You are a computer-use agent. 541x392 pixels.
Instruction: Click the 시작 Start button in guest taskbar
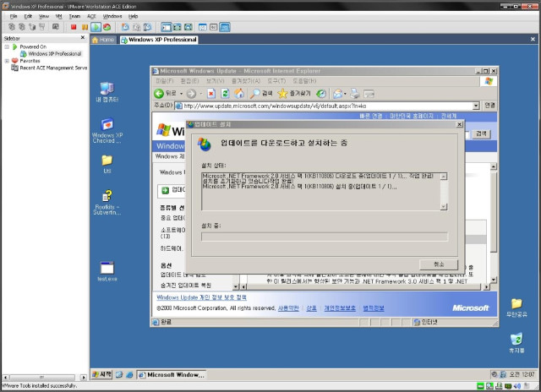101,374
